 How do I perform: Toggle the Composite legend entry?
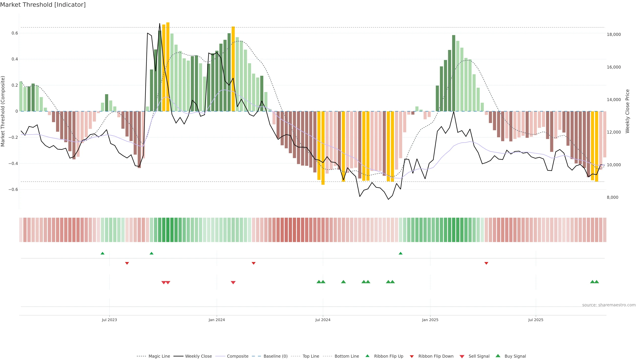click(x=237, y=356)
